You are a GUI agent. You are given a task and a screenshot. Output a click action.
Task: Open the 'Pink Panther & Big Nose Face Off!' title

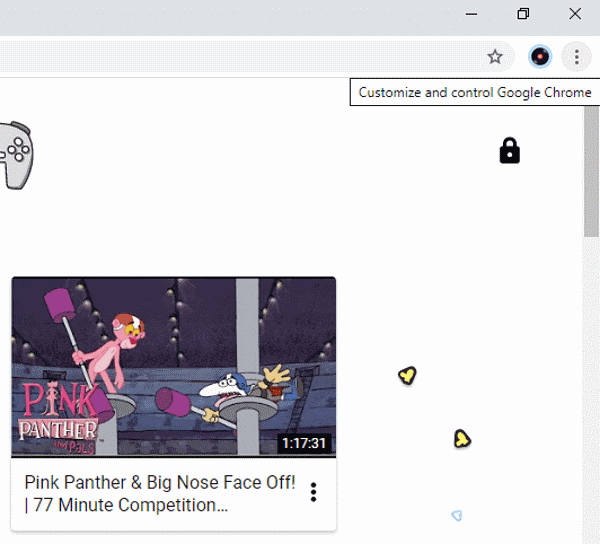pyautogui.click(x=160, y=494)
